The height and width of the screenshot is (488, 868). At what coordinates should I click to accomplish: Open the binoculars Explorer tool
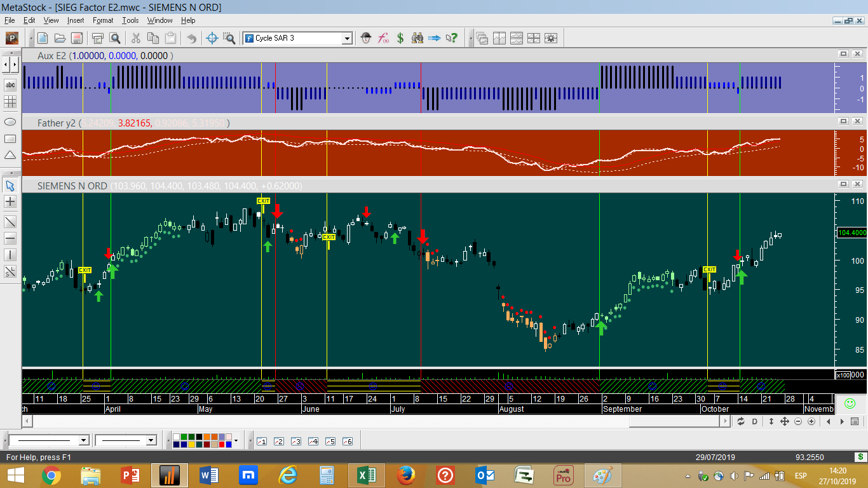click(x=417, y=38)
